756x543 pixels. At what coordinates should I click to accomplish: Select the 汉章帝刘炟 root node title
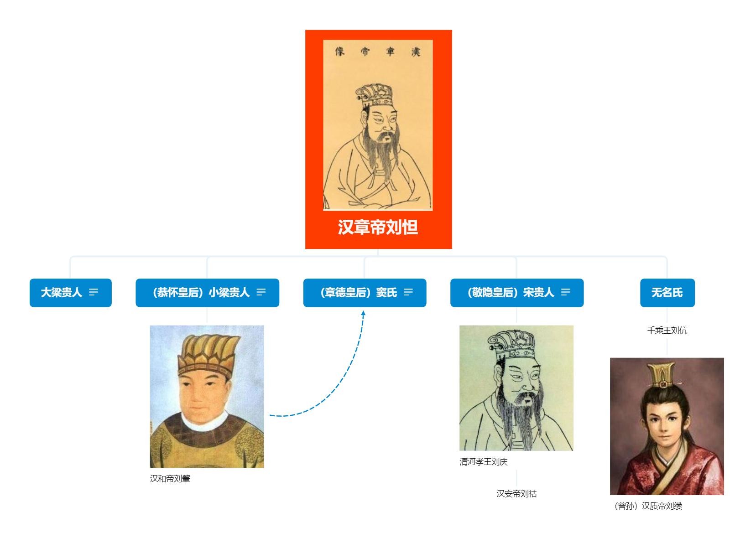pyautogui.click(x=378, y=227)
